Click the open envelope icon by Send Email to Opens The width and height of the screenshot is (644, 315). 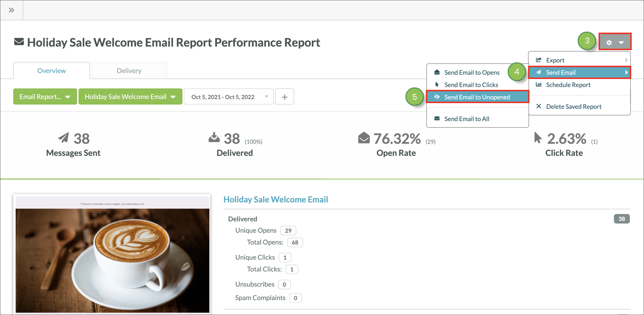click(x=437, y=72)
